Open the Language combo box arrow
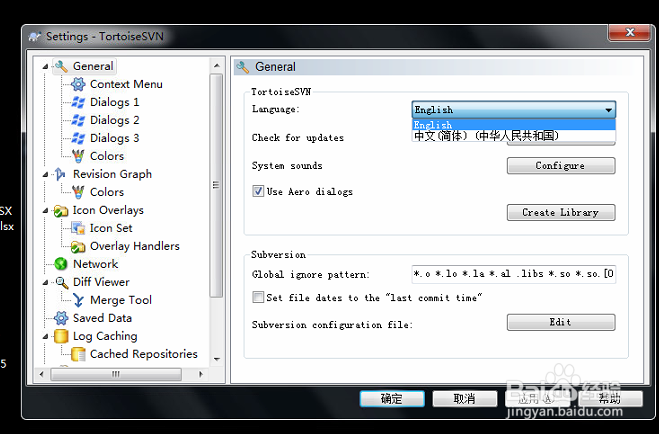Viewport: 659px width, 434px height. (608, 110)
